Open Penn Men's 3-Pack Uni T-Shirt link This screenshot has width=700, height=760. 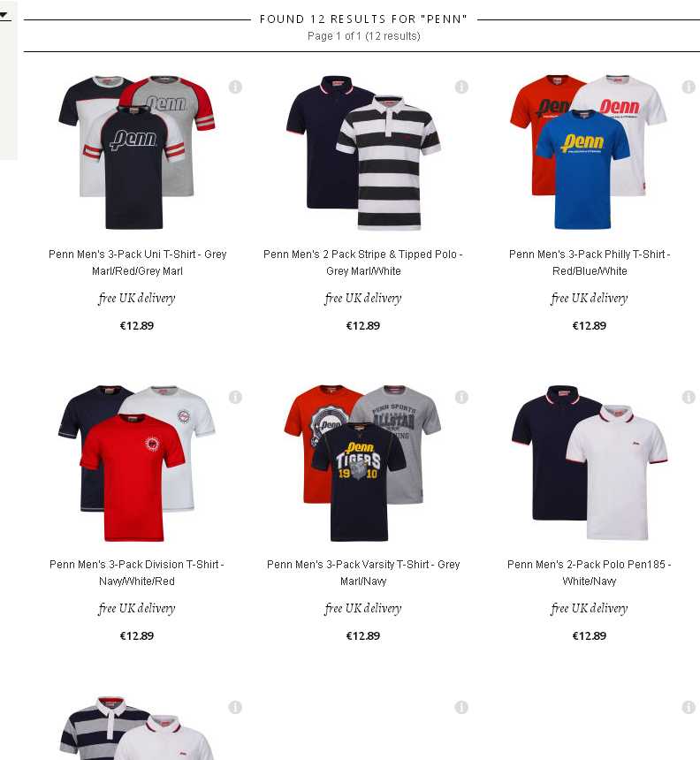point(137,262)
